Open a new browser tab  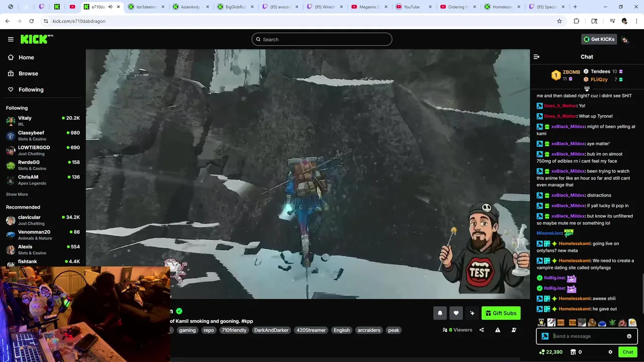pos(575,7)
